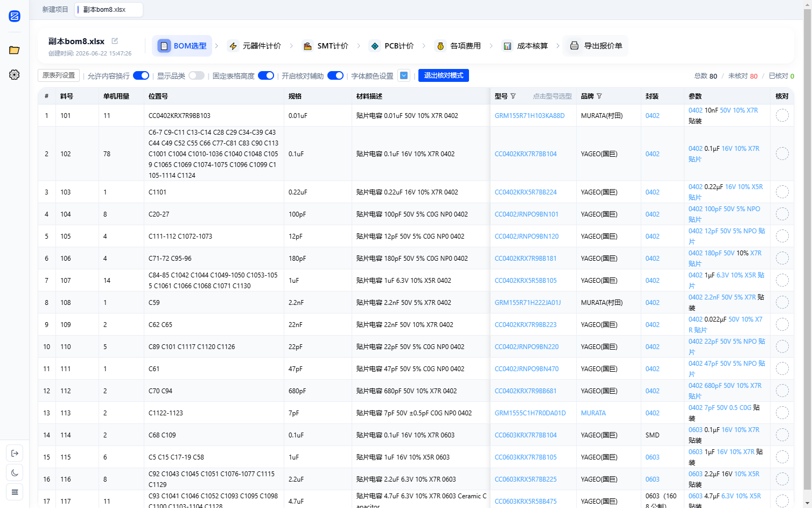The height and width of the screenshot is (508, 812).
Task: Filter by 型号 column funnel icon
Action: point(513,96)
